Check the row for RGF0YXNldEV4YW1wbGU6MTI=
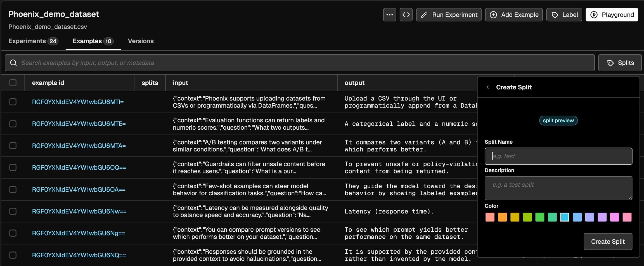The image size is (644, 266). tap(13, 102)
